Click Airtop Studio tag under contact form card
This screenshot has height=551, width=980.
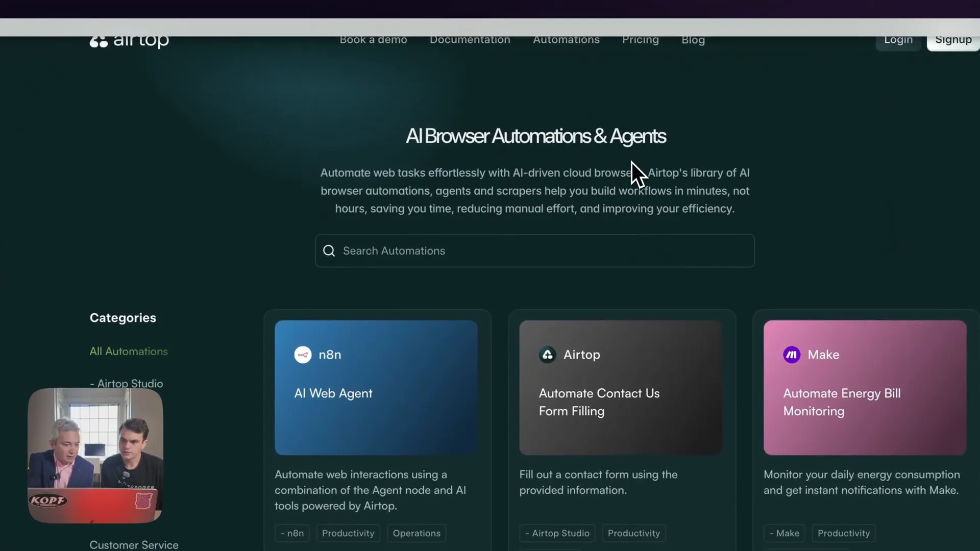click(557, 533)
